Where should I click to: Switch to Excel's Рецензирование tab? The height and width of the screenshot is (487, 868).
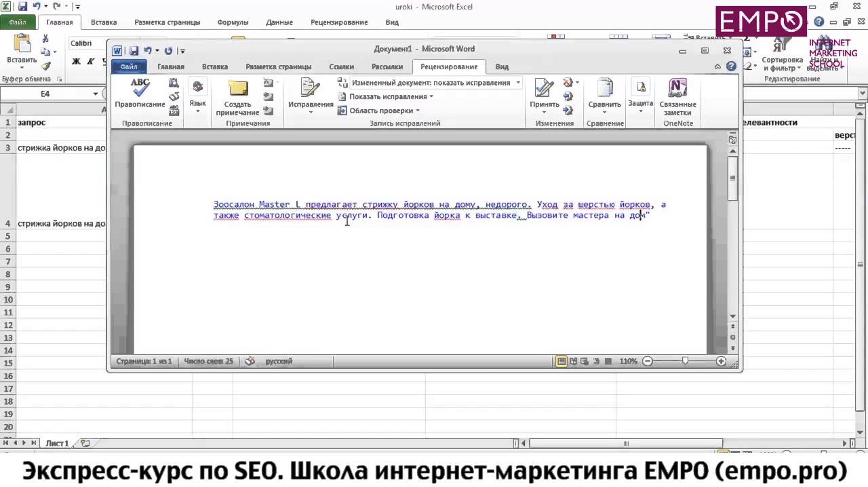coord(339,22)
